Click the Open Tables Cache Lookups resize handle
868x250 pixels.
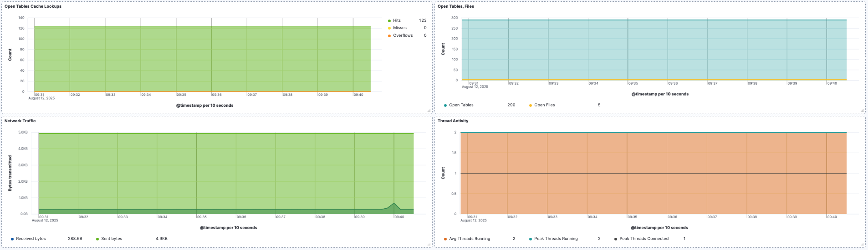(429, 110)
